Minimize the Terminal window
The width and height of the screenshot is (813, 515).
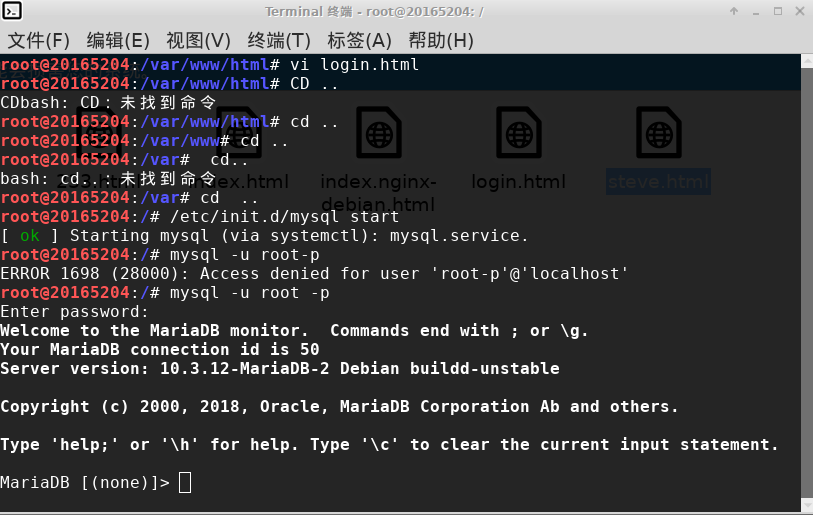(756, 12)
